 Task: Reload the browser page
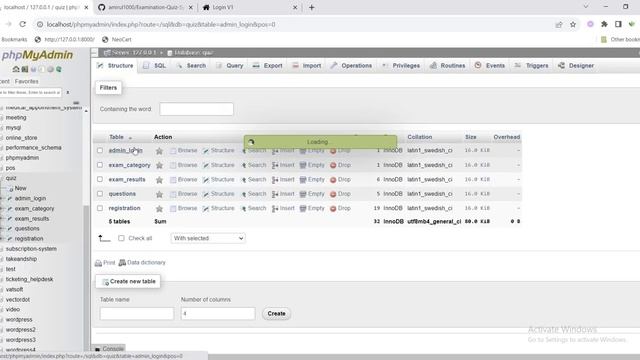pos(22,24)
